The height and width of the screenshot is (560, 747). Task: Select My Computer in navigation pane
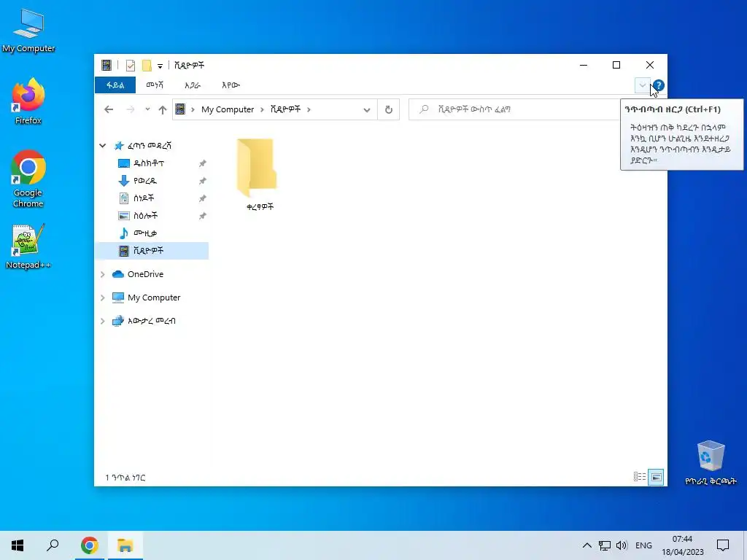[x=153, y=297]
